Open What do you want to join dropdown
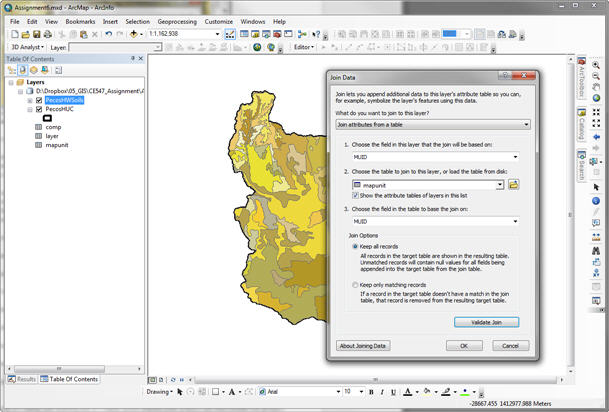Image resolution: width=609 pixels, height=412 pixels. click(x=433, y=125)
